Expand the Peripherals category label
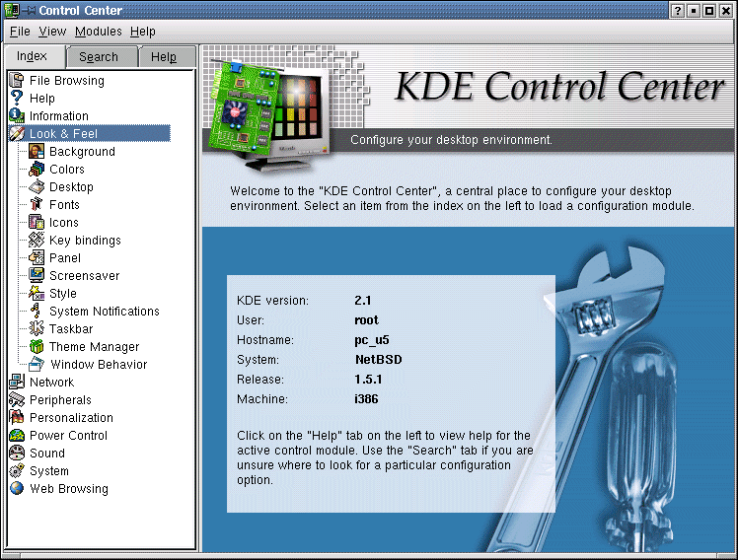Image resolution: width=738 pixels, height=560 pixels. (x=60, y=399)
